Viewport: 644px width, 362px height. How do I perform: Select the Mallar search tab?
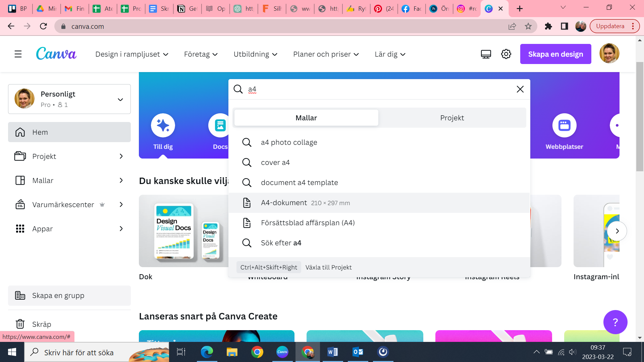pyautogui.click(x=306, y=118)
